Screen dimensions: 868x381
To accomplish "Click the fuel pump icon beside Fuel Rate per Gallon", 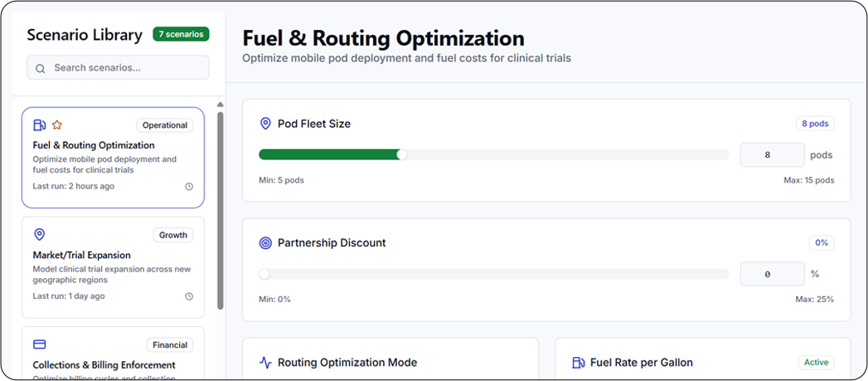I will [579, 363].
